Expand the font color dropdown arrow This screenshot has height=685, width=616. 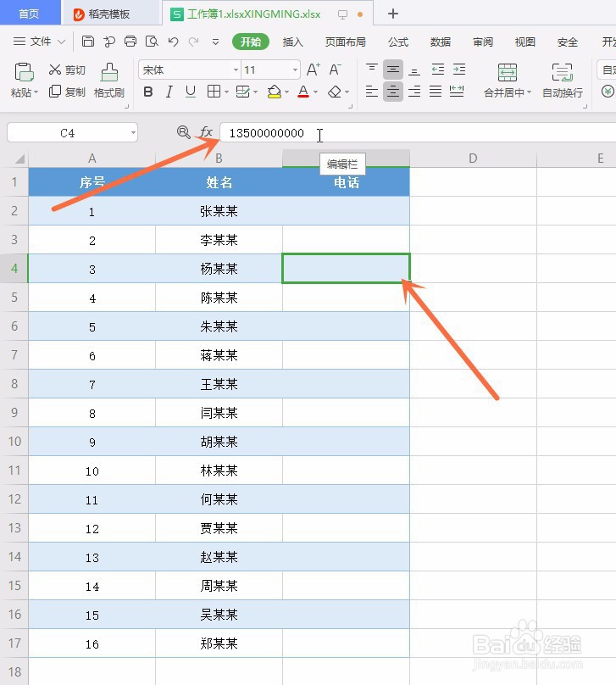[x=315, y=92]
